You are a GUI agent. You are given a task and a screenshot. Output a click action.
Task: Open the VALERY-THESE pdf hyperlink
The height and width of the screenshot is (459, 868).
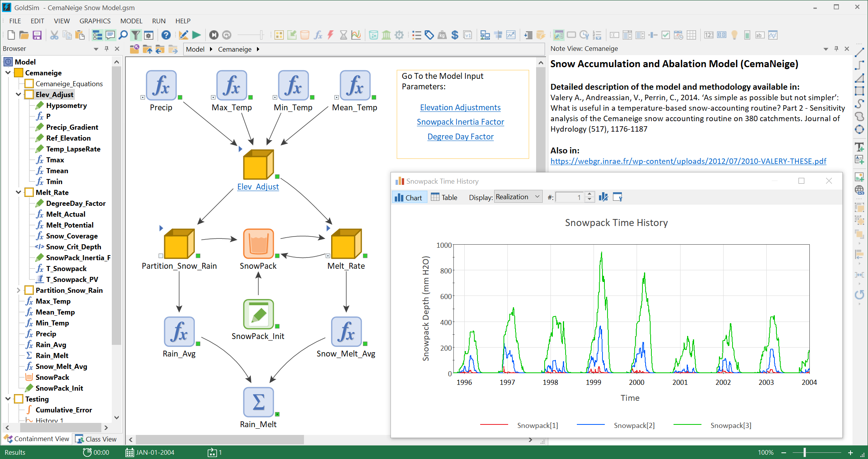point(688,161)
